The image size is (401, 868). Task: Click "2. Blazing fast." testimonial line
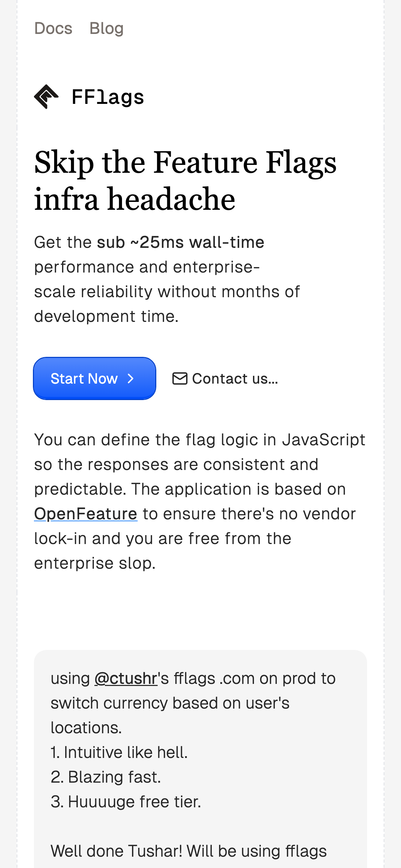106,777
